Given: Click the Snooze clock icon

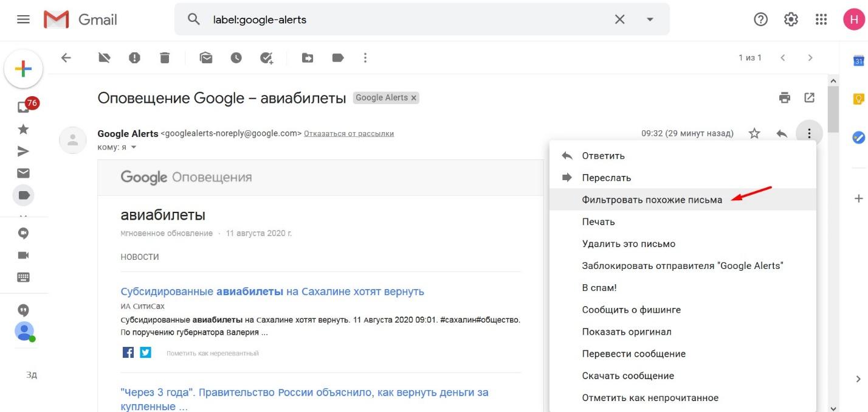Looking at the screenshot, I should [x=236, y=58].
